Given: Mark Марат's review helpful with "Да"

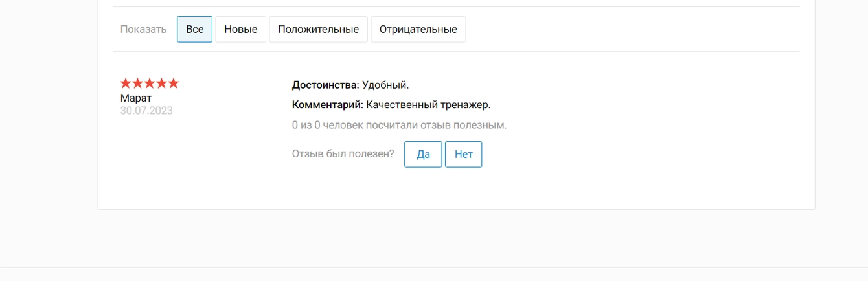Looking at the screenshot, I should tap(423, 154).
